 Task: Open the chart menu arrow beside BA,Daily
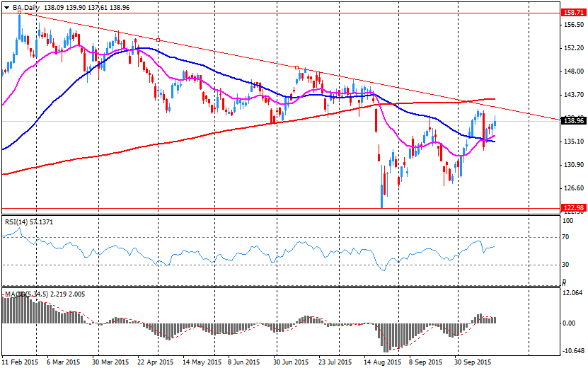pyautogui.click(x=7, y=8)
